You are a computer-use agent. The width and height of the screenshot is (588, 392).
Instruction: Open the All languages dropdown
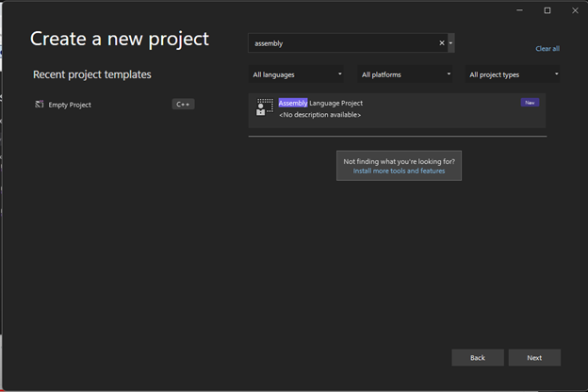click(x=296, y=74)
